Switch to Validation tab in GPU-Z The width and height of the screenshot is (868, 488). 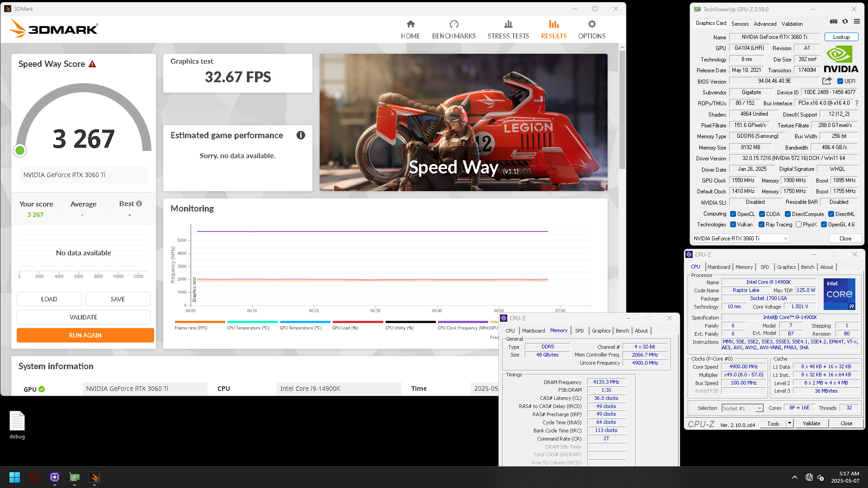tap(792, 24)
